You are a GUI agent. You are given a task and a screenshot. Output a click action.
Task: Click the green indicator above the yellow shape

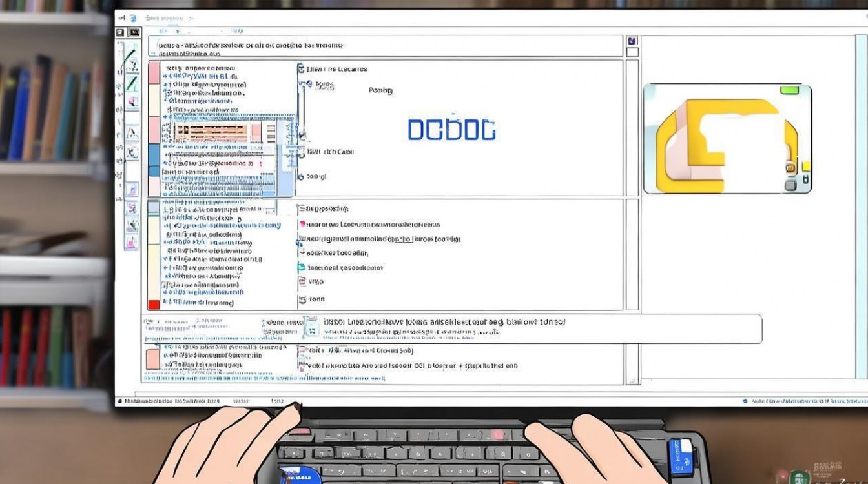click(789, 90)
